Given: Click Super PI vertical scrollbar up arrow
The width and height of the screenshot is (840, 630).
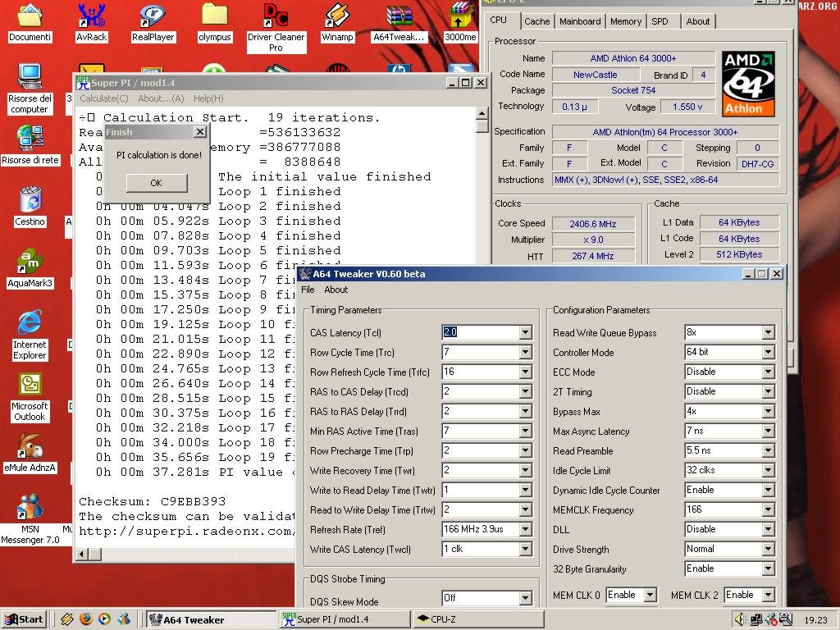Looking at the screenshot, I should 482,113.
